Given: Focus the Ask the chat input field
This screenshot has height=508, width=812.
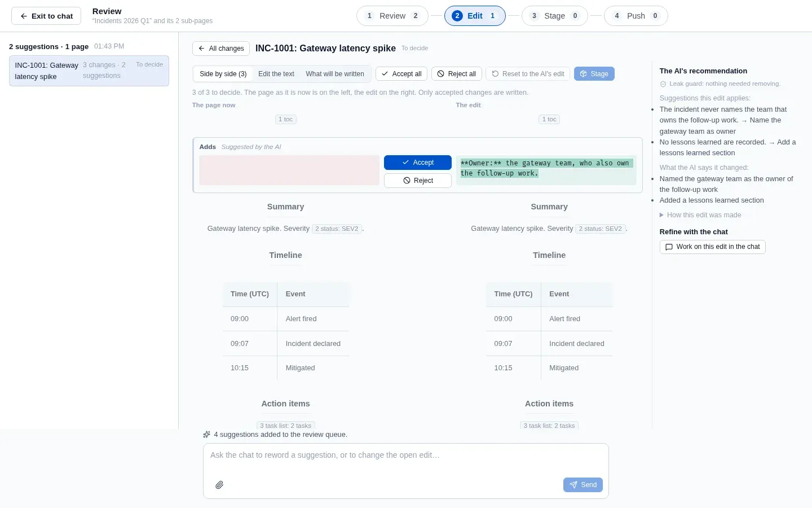Looking at the screenshot, I should (x=406, y=455).
